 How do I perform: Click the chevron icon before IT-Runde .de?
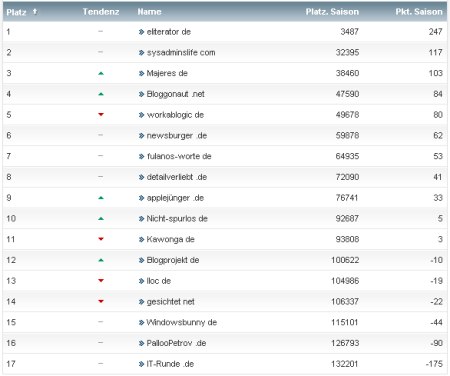click(141, 364)
